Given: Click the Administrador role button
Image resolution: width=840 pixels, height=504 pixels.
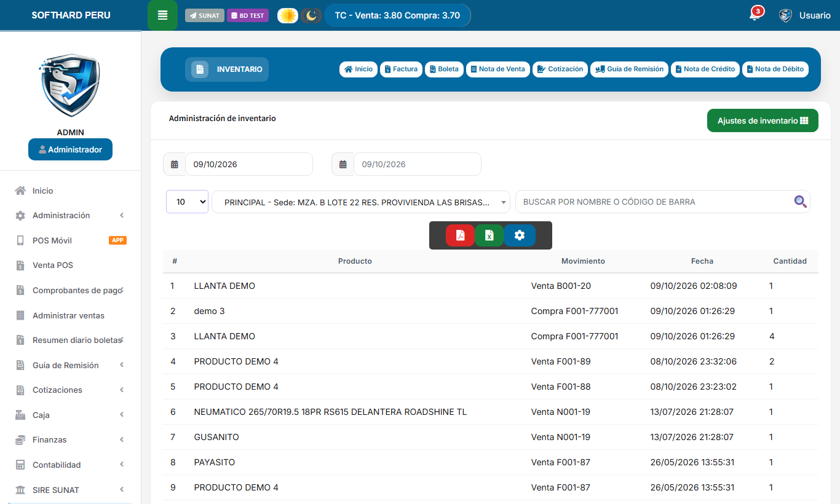Looking at the screenshot, I should 70,149.
